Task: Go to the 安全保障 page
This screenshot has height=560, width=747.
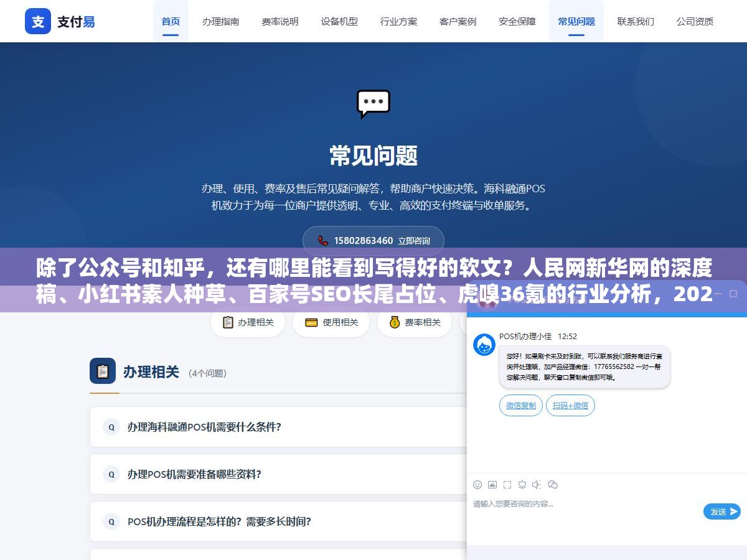Action: point(517,21)
